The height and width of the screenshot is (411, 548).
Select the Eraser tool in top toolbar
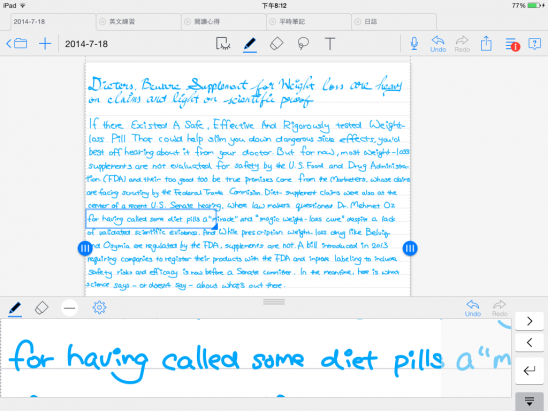point(276,44)
